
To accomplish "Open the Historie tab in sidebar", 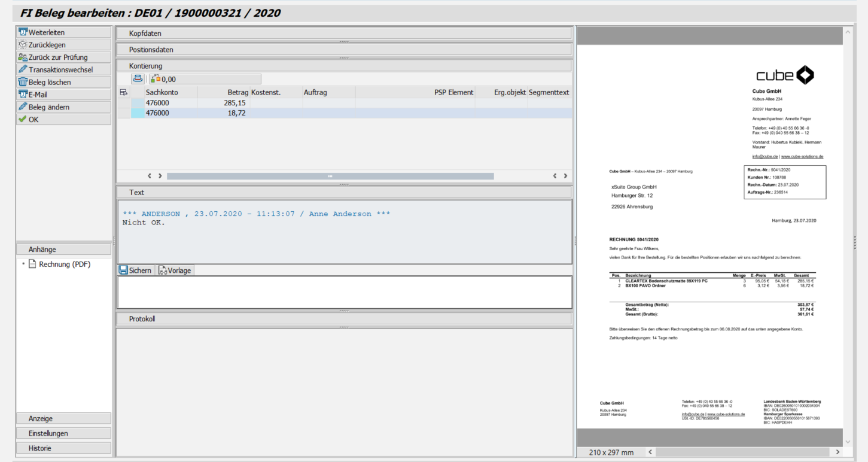I will tap(63, 448).
